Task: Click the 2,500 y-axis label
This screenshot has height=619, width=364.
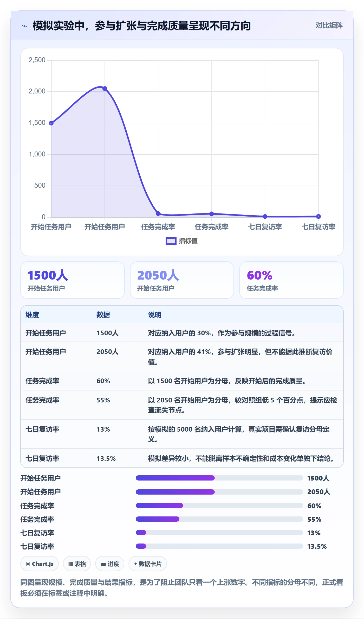Action: coord(37,60)
